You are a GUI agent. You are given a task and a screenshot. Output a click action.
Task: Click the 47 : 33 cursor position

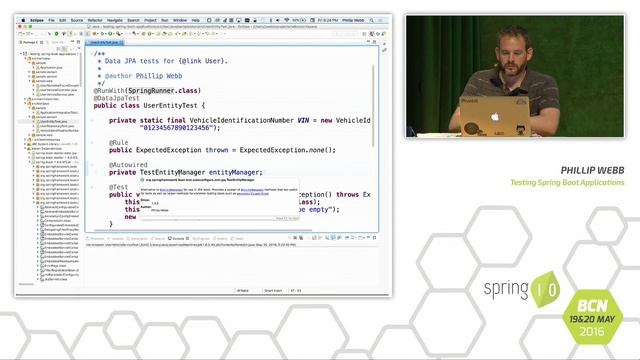296,291
